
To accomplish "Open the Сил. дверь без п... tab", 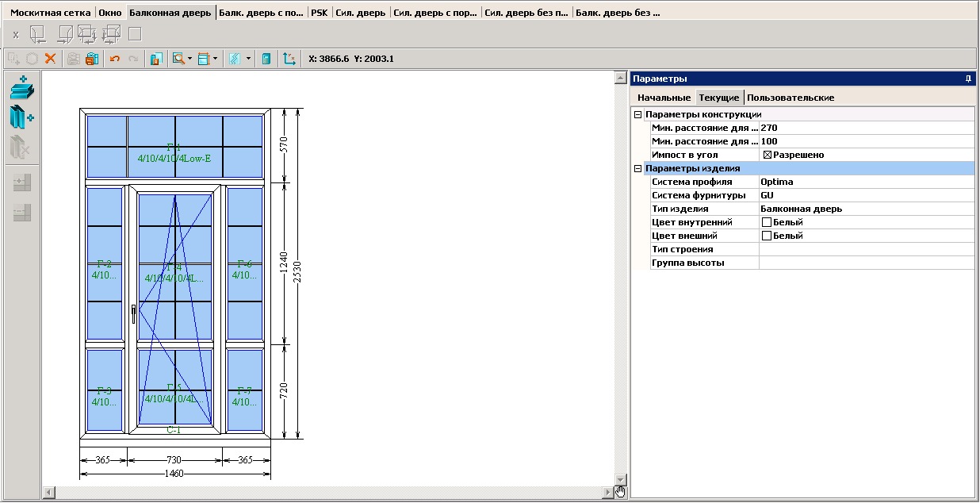I will pos(526,13).
